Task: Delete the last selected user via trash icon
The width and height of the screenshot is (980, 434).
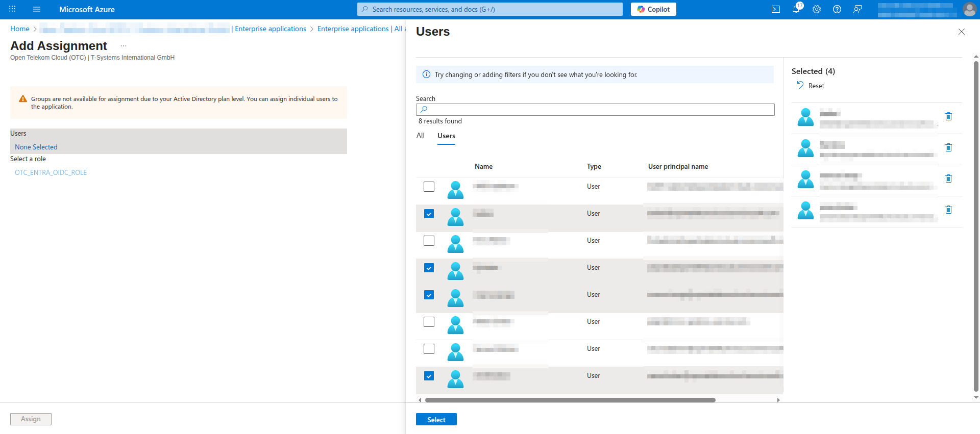Action: click(x=948, y=210)
